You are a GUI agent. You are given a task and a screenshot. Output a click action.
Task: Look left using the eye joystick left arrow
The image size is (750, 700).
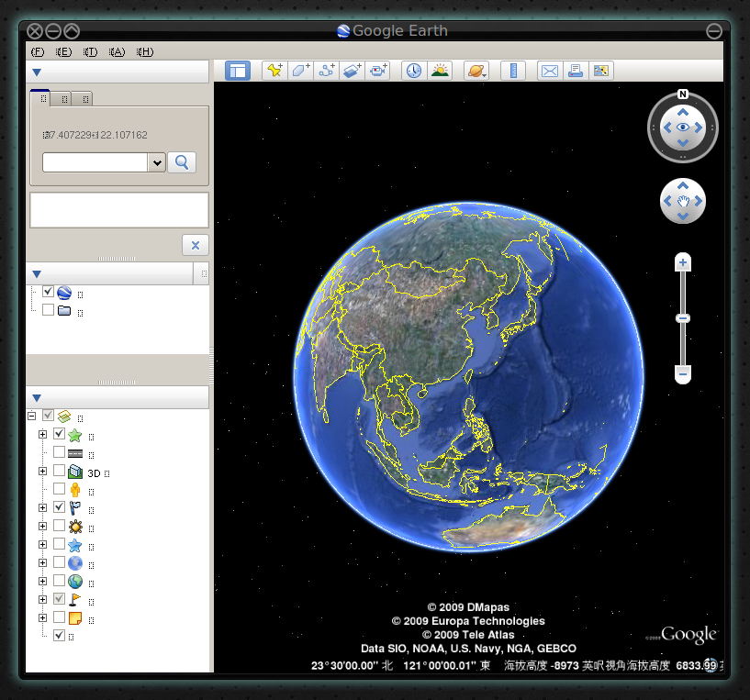pos(667,128)
